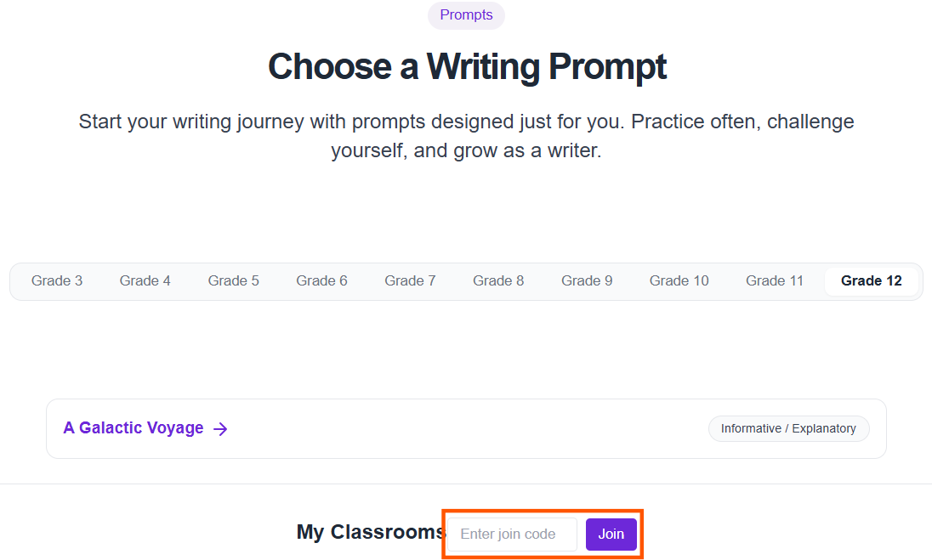This screenshot has width=932, height=560.
Task: Select the Grade 9 tab
Action: pos(587,280)
